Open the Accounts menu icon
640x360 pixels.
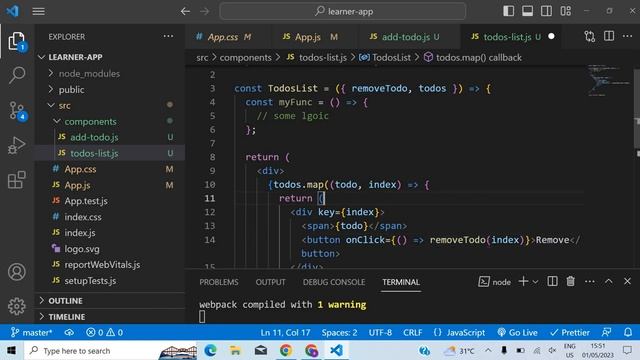[x=17, y=272]
